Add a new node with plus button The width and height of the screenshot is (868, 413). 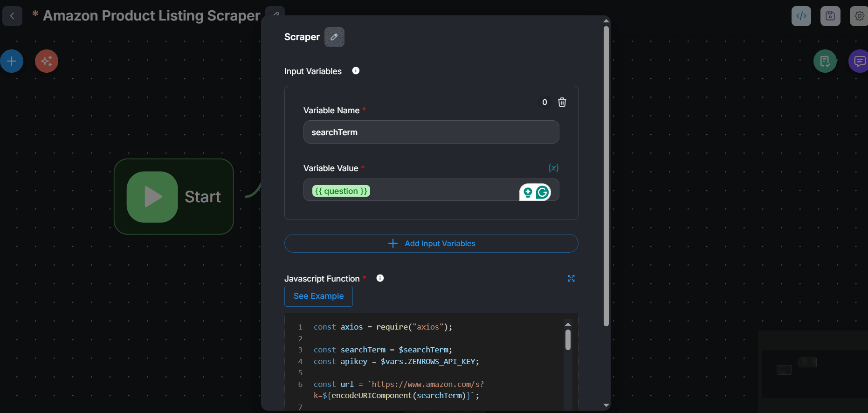click(12, 61)
